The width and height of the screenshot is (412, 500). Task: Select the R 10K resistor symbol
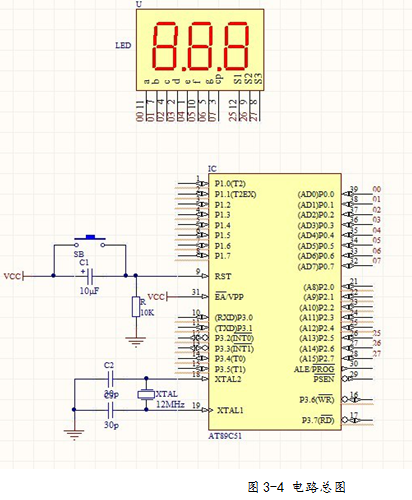point(136,307)
